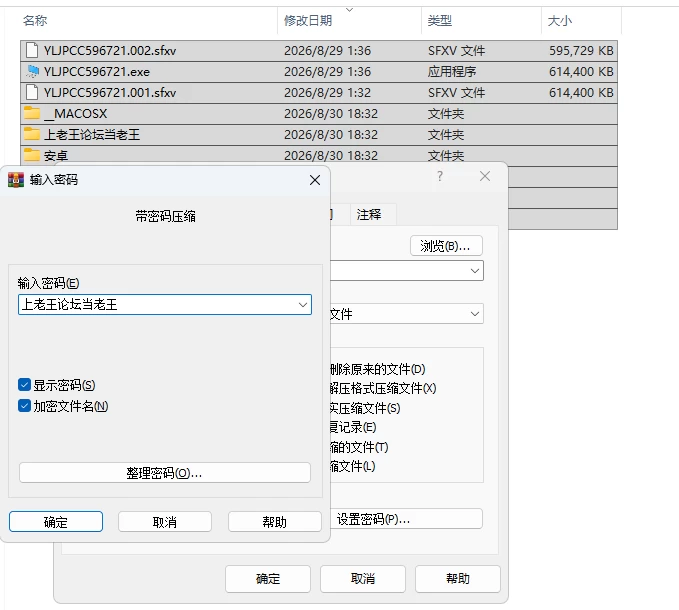Sort file list by 类型 column

pyautogui.click(x=440, y=20)
